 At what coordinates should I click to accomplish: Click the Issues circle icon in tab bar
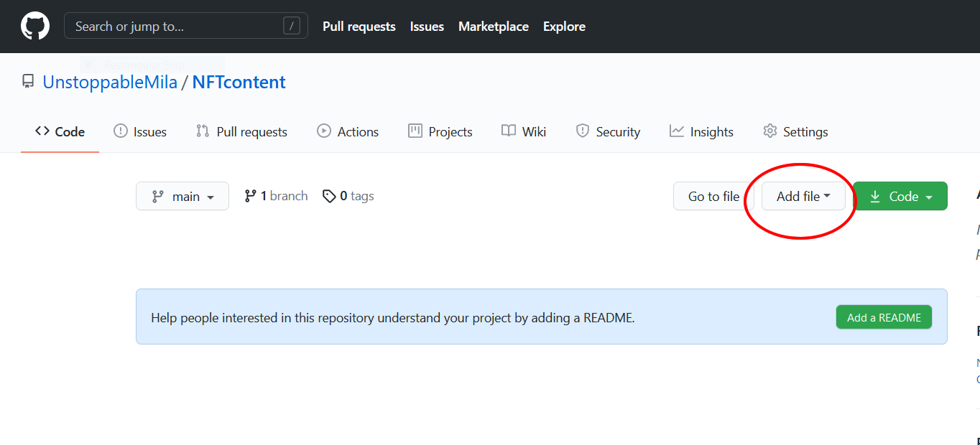coord(120,131)
